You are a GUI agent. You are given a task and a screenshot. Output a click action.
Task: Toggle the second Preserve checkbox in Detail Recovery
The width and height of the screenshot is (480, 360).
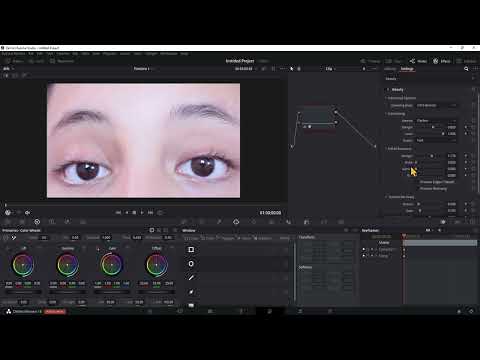click(417, 189)
